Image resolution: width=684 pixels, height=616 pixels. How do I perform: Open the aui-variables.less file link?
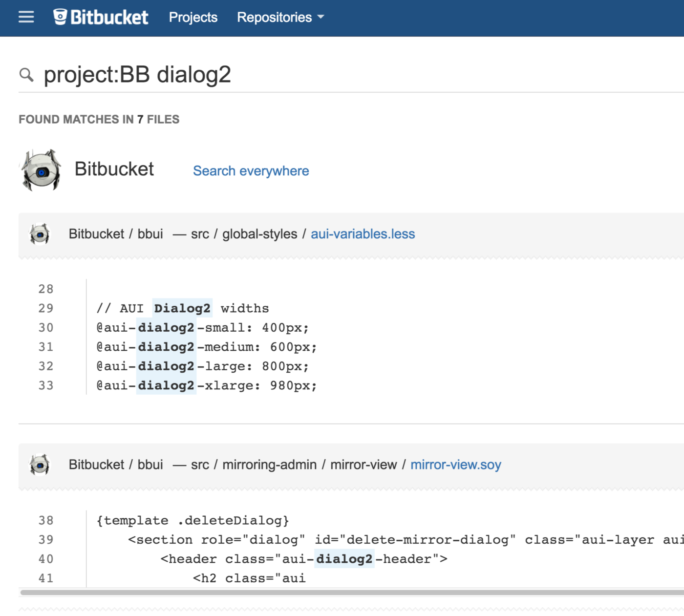(362, 234)
